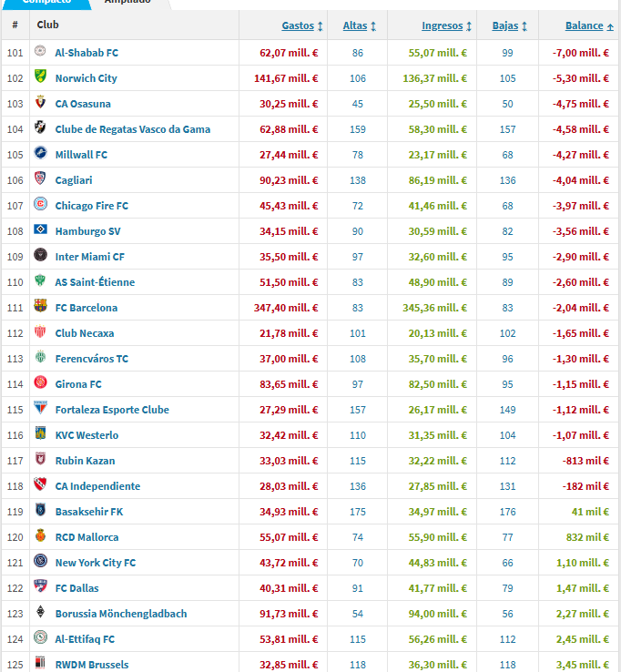Sort table by Gastos column
Image resolution: width=621 pixels, height=672 pixels.
click(302, 25)
